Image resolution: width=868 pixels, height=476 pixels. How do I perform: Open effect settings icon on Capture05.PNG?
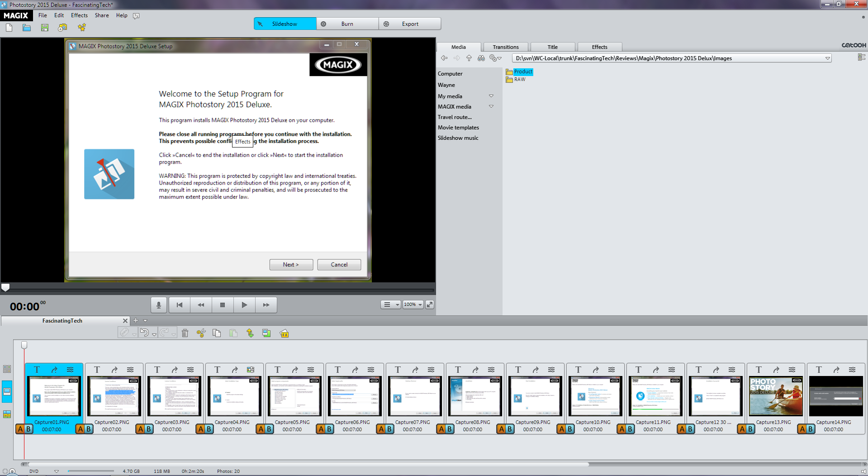click(x=311, y=370)
